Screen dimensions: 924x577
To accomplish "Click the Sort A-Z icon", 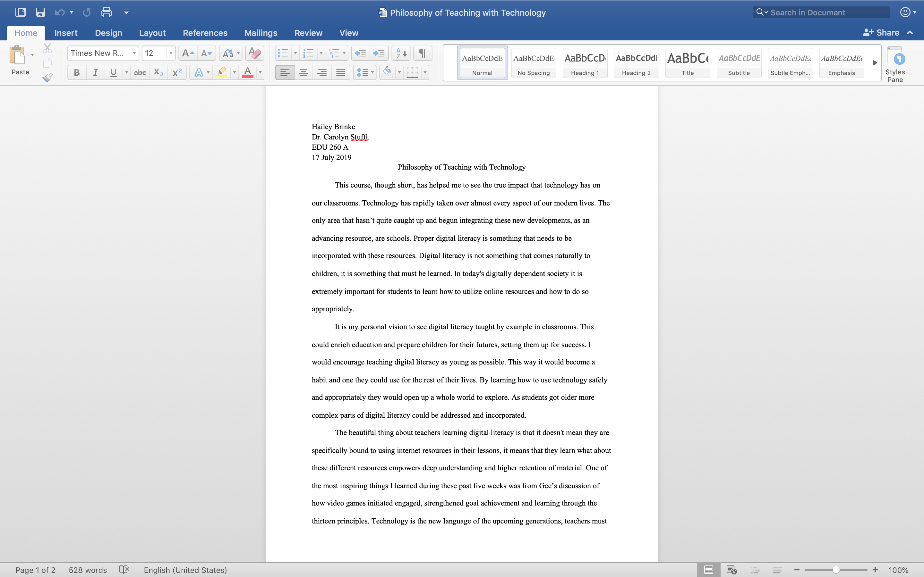I will tap(401, 53).
